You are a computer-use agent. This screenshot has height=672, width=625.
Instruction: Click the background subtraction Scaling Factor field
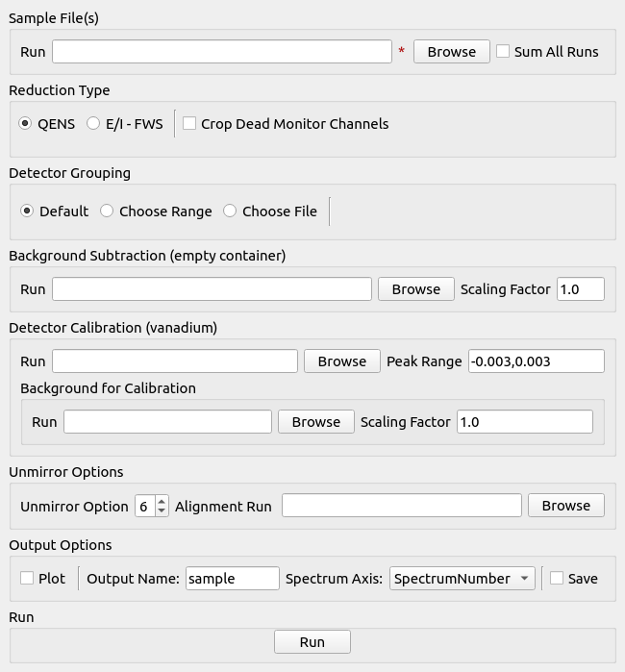(x=580, y=289)
